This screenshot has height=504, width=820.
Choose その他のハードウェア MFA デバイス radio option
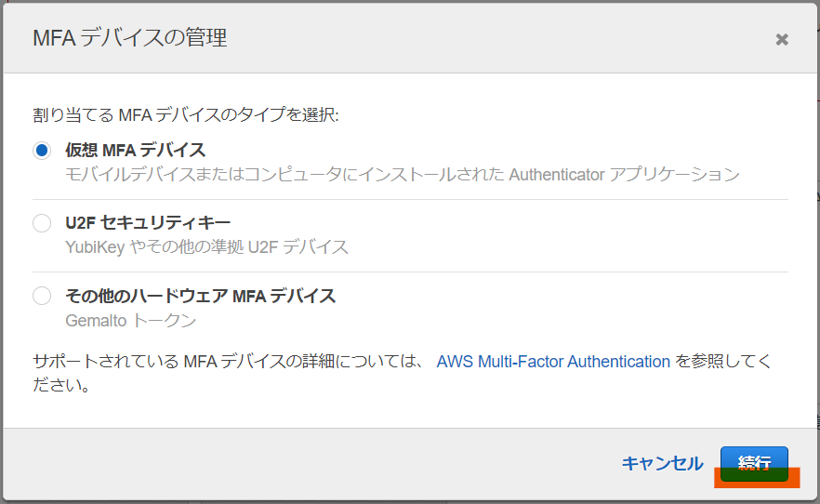coord(42,296)
